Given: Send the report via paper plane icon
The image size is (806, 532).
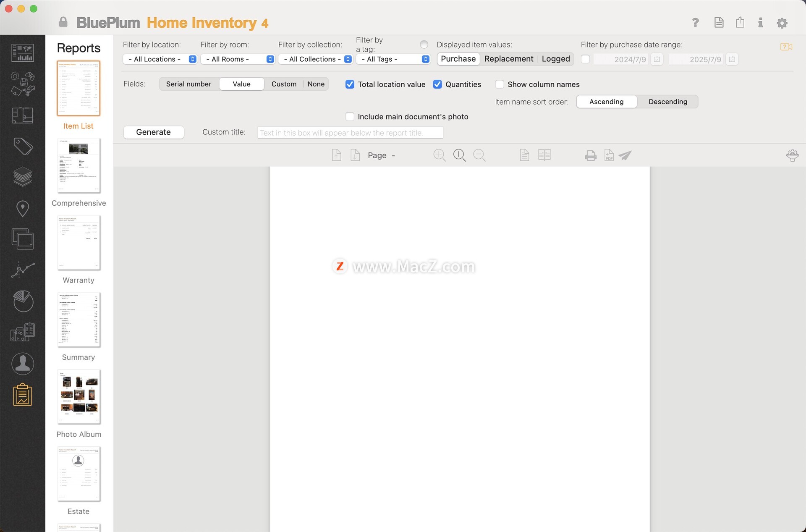Looking at the screenshot, I should pyautogui.click(x=625, y=155).
